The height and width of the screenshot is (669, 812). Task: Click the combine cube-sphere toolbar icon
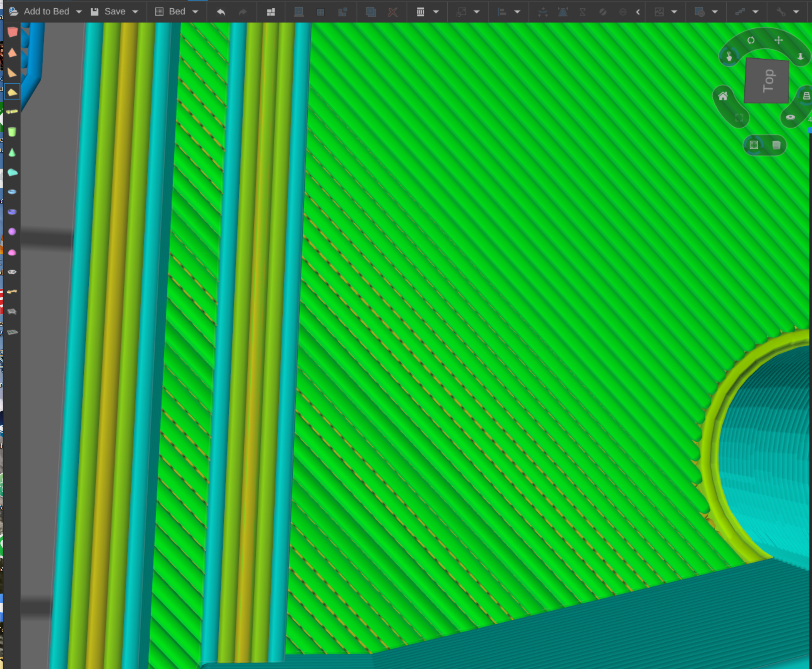(x=699, y=12)
